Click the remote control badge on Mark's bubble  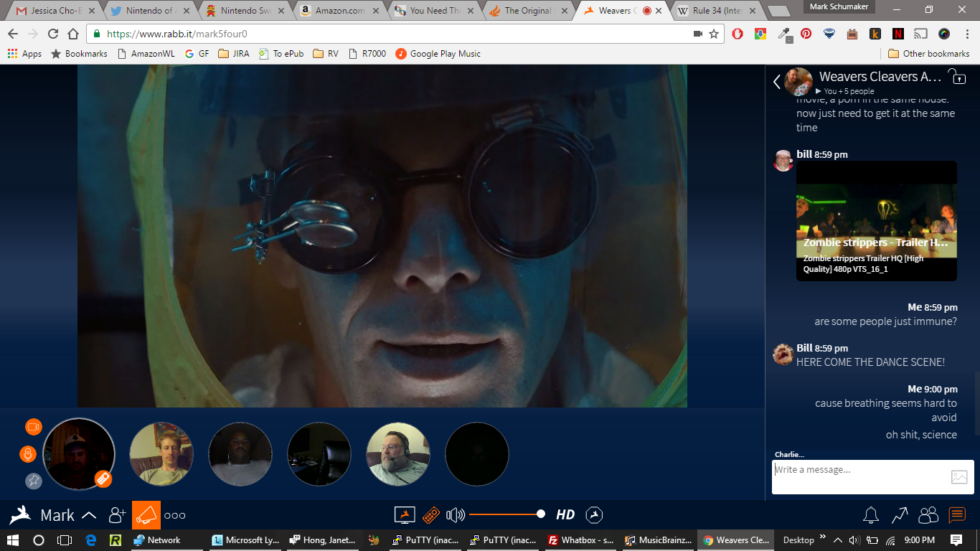(103, 479)
